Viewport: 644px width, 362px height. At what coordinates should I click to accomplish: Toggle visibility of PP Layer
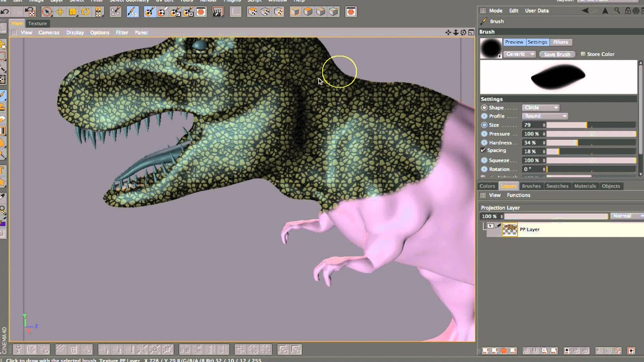[491, 226]
